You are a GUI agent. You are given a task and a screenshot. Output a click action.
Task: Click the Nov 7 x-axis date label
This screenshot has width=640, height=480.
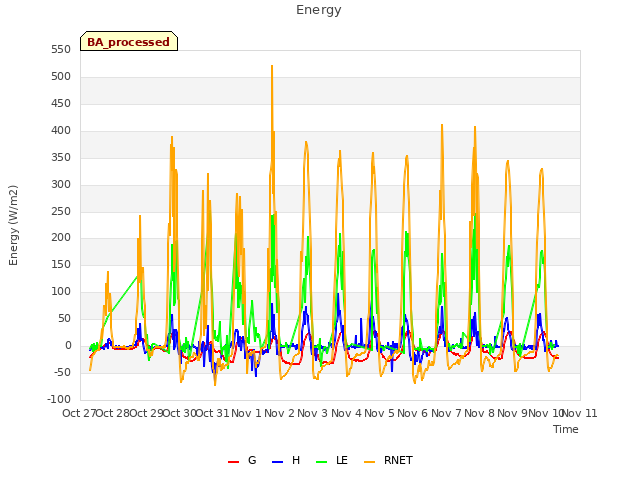(x=446, y=413)
